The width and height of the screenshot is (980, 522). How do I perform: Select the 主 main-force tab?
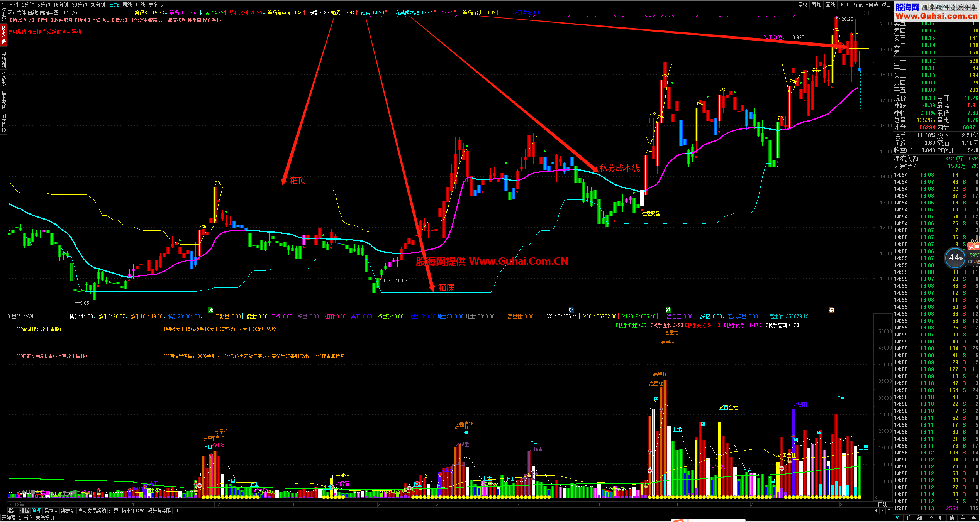(963, 518)
